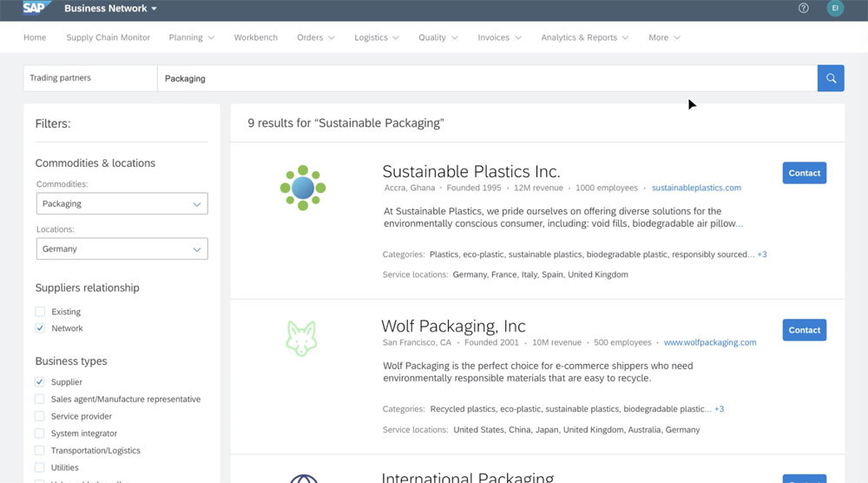Click the 'Commodities & locations' heading
868x483 pixels.
click(x=95, y=162)
